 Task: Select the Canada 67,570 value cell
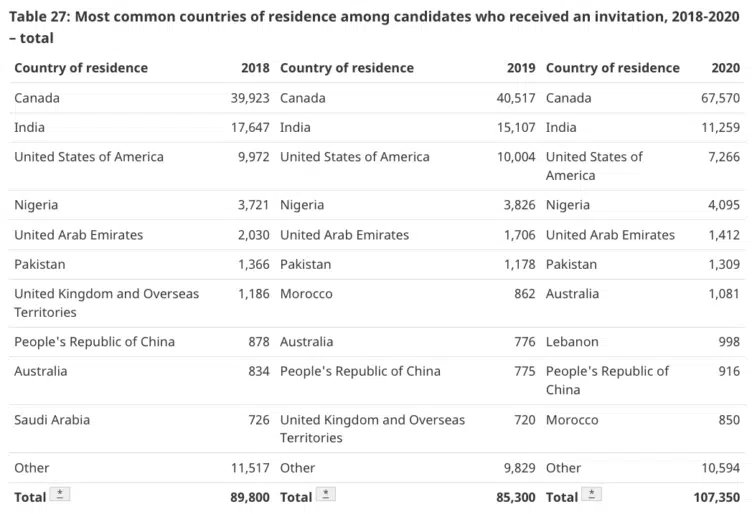[x=720, y=98]
